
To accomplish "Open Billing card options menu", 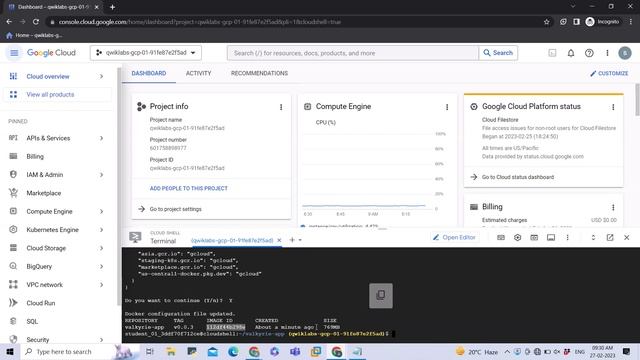I will pos(613,207).
